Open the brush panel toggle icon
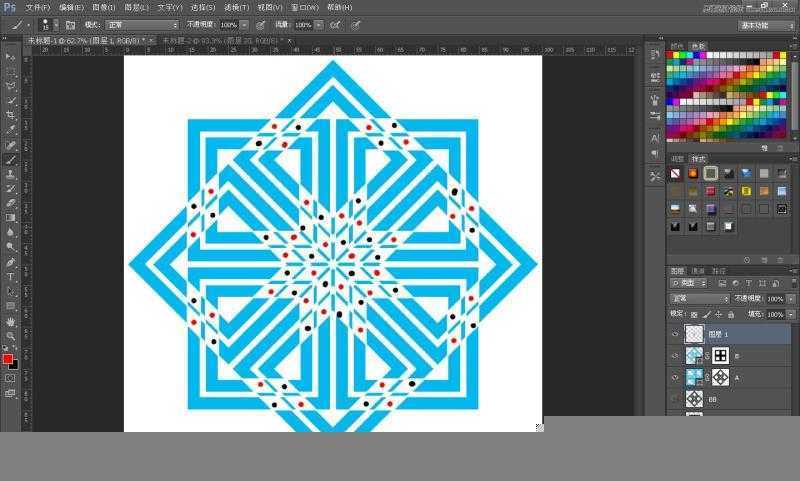The image size is (800, 481). coord(70,24)
